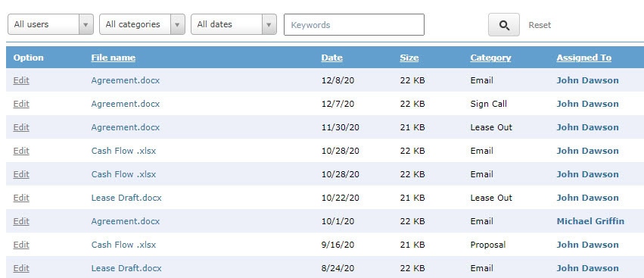644x278 pixels.
Task: Open Lease Draft.docx file from 8/24/20
Action: 126,267
